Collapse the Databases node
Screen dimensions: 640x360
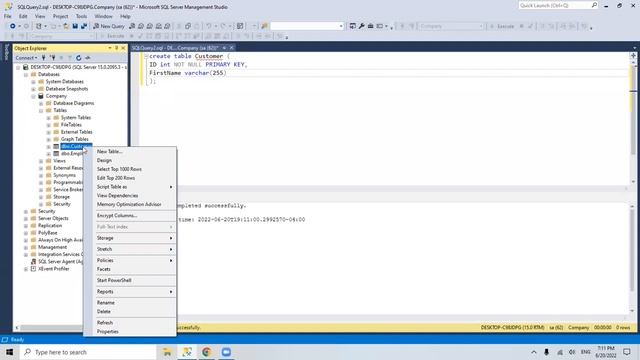pyautogui.click(x=26, y=75)
